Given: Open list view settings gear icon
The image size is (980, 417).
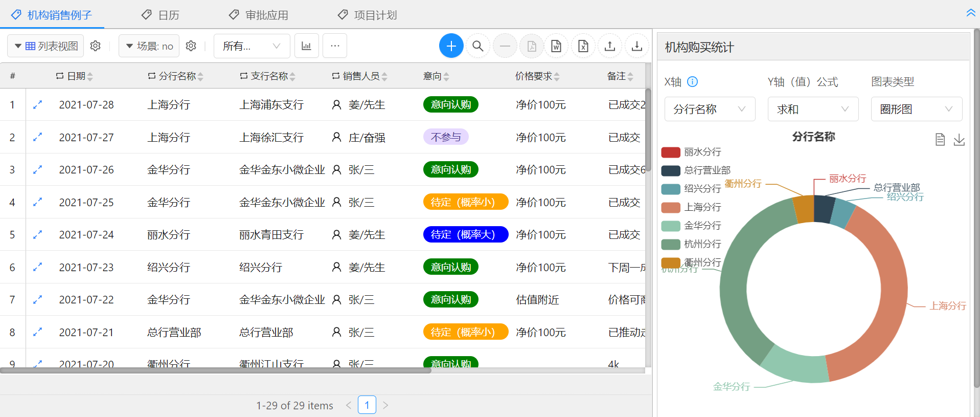Looking at the screenshot, I should 95,46.
